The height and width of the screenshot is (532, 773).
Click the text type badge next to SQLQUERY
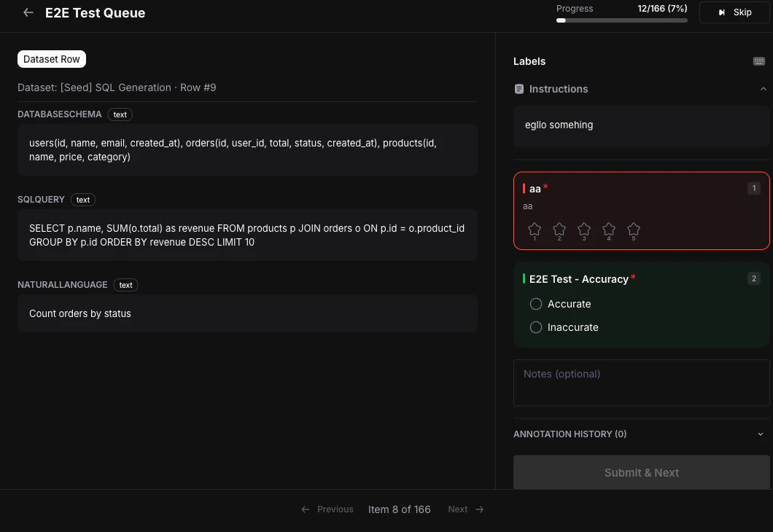pyautogui.click(x=82, y=200)
